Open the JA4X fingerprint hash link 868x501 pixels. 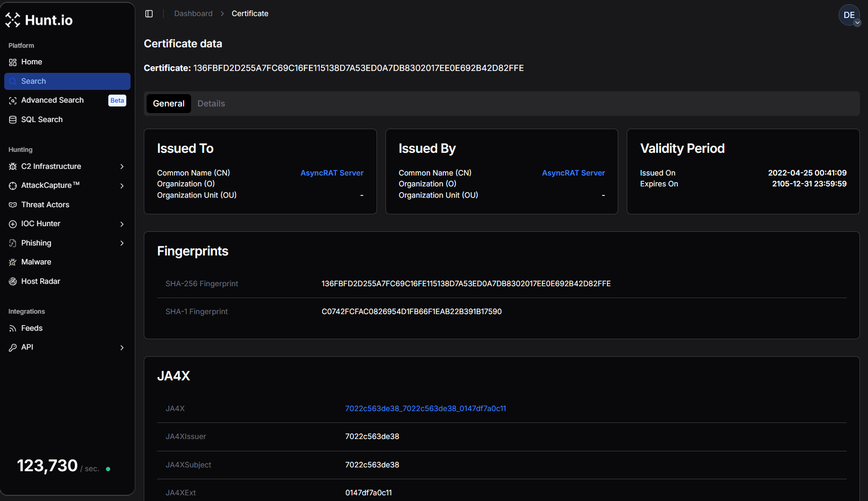point(425,408)
